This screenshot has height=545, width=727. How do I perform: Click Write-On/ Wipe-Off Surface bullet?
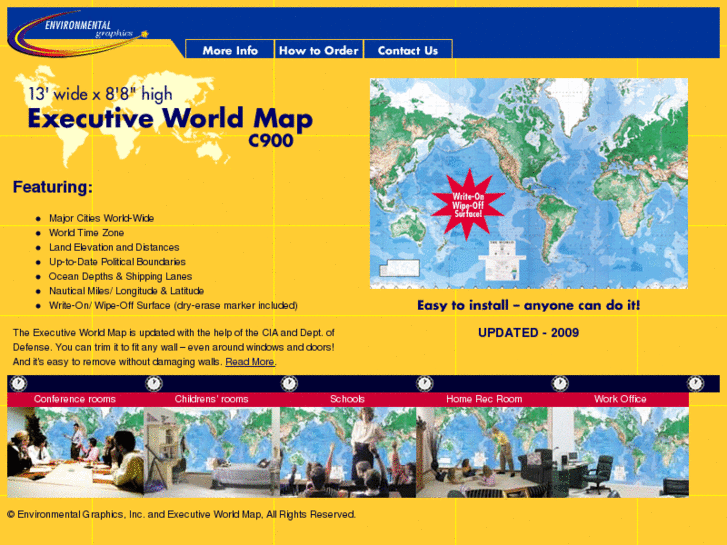tap(173, 306)
